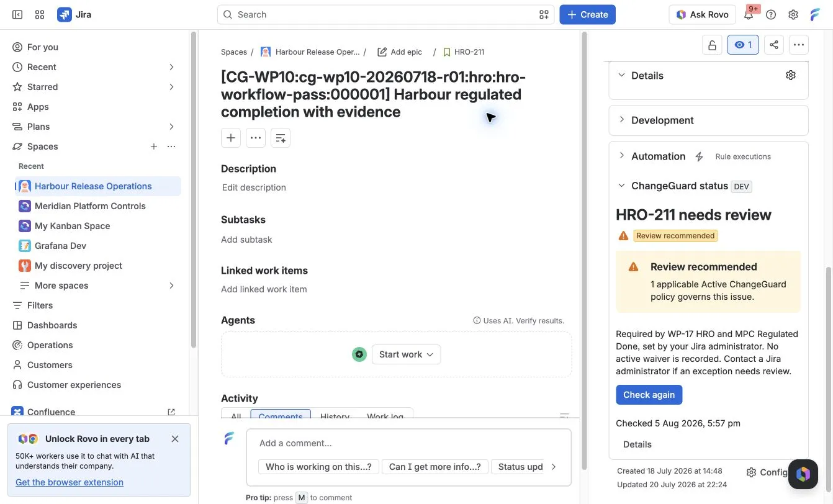Image resolution: width=833 pixels, height=504 pixels.
Task: Open the profile avatar in the top bar
Action: click(816, 14)
